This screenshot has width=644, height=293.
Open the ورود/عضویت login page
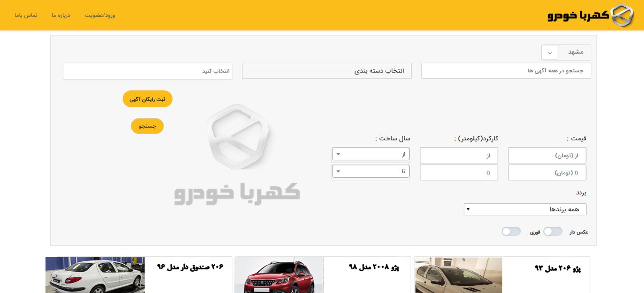[100, 15]
